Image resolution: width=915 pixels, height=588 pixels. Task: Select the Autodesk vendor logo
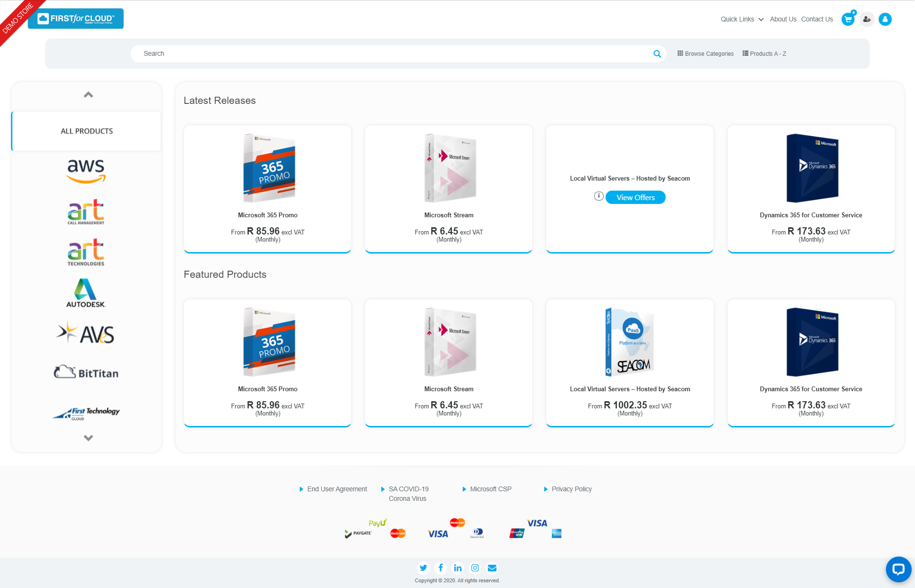86,293
